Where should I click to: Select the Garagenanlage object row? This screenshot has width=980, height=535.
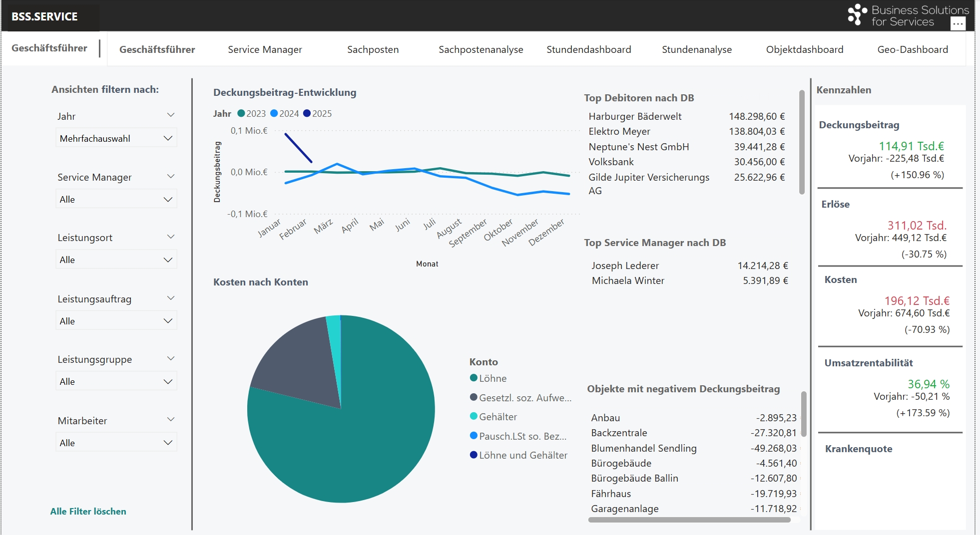pyautogui.click(x=694, y=509)
